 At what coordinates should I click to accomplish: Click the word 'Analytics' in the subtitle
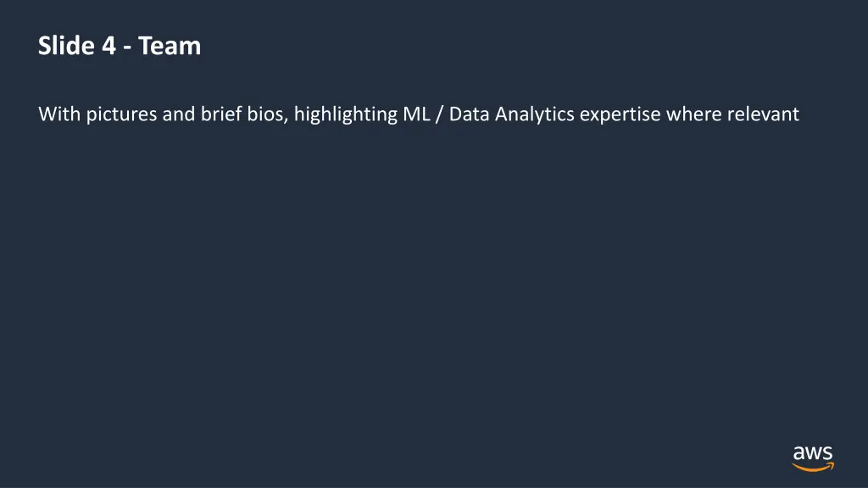pyautogui.click(x=534, y=114)
